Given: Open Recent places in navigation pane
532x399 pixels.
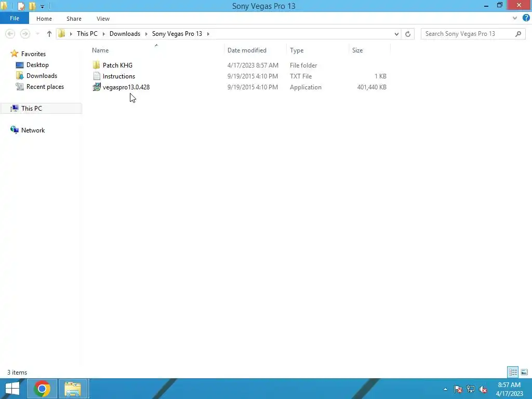Looking at the screenshot, I should pyautogui.click(x=45, y=87).
